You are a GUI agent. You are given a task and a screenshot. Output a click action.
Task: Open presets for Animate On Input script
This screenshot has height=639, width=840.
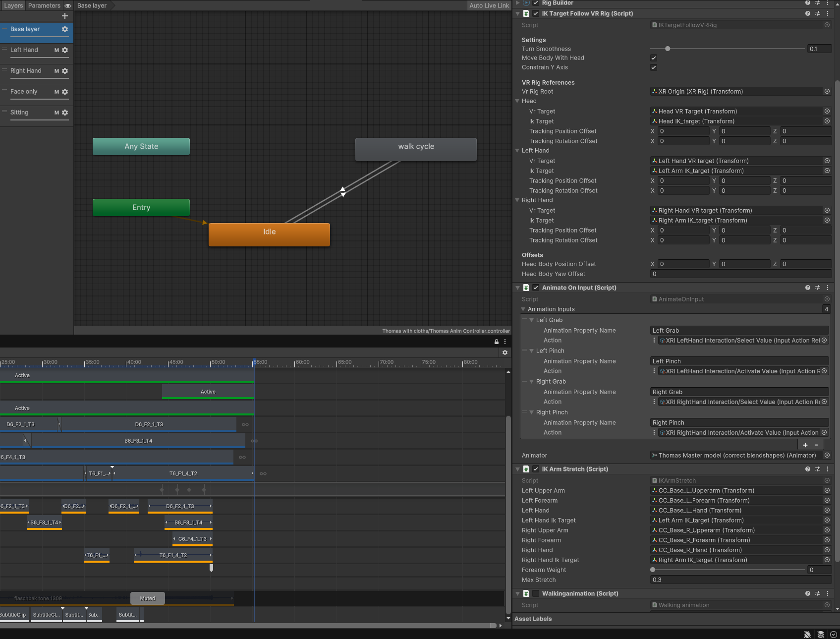pyautogui.click(x=818, y=288)
